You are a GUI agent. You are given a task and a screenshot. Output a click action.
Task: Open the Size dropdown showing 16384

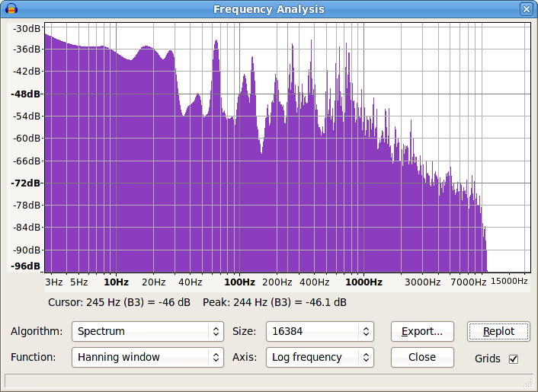point(319,332)
